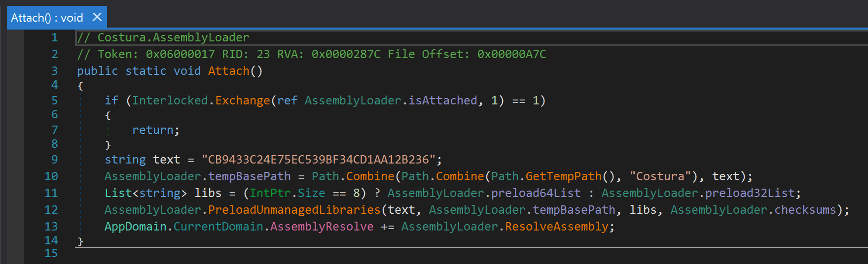
Task: Click the checksums field reference
Action: (x=805, y=210)
